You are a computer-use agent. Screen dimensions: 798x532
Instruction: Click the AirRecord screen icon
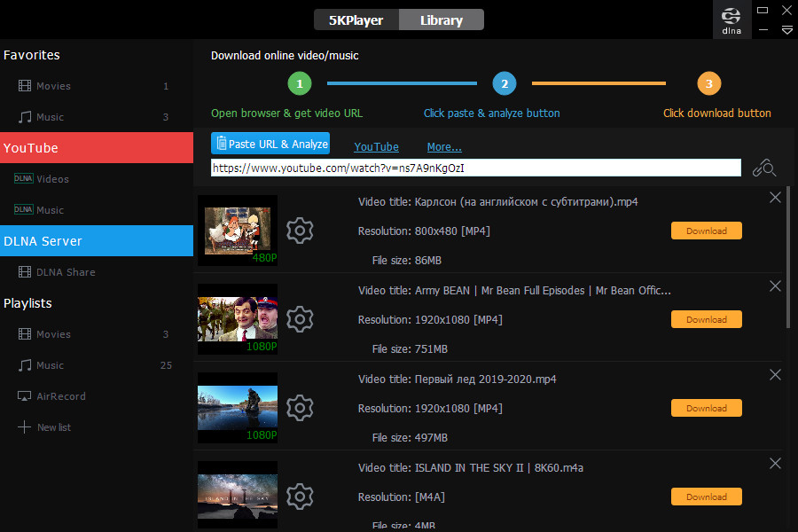click(25, 396)
